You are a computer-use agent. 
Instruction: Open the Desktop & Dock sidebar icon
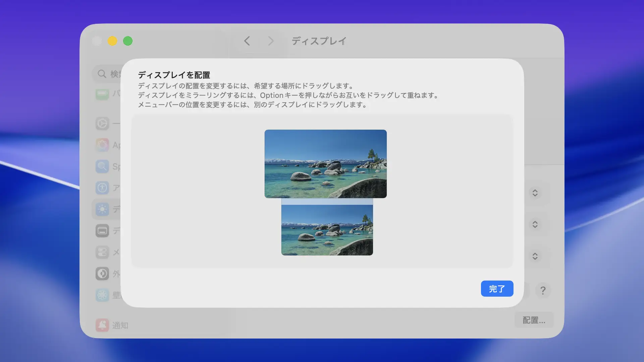pyautogui.click(x=102, y=231)
